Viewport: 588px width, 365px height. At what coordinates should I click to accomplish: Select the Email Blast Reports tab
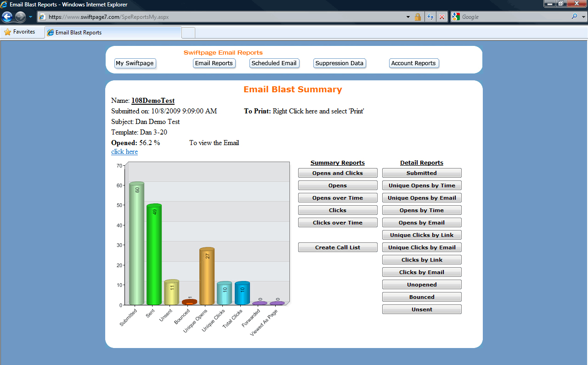[x=113, y=33]
